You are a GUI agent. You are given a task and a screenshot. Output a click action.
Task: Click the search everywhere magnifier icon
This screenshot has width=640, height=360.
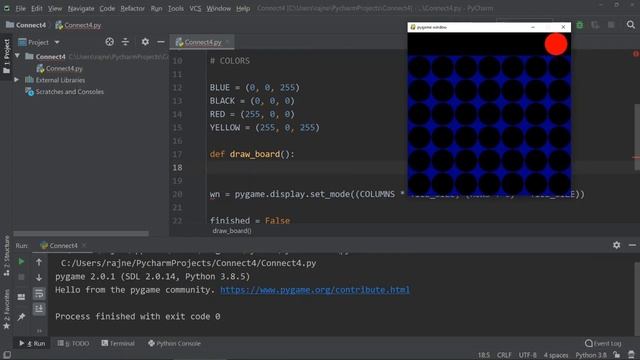tap(631, 25)
